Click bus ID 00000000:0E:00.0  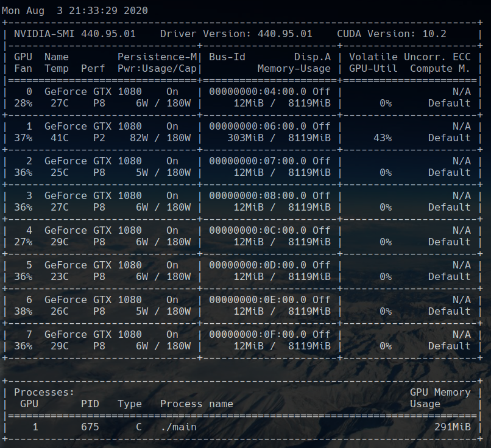coord(258,300)
